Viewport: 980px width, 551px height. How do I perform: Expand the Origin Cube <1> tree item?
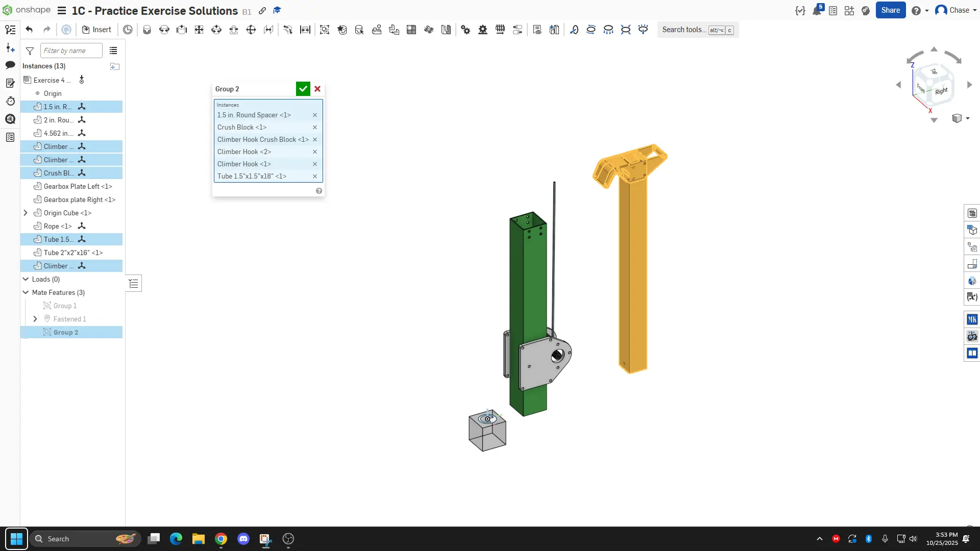[x=26, y=213]
